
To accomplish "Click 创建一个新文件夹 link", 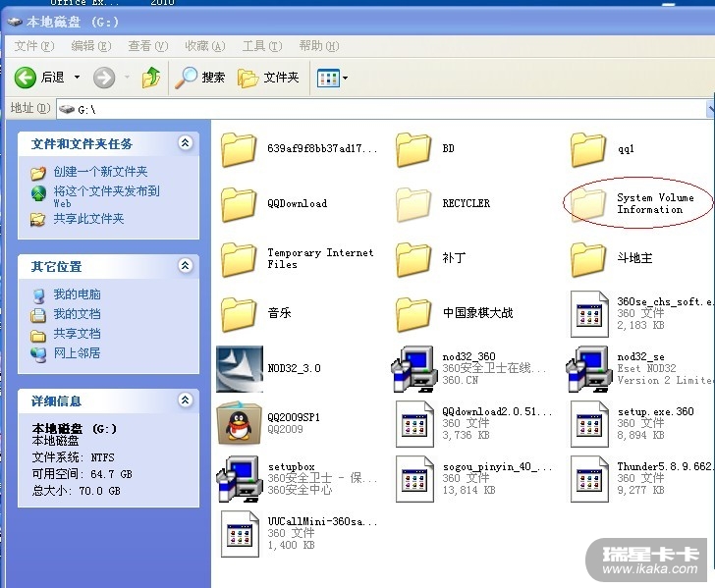I will point(100,172).
